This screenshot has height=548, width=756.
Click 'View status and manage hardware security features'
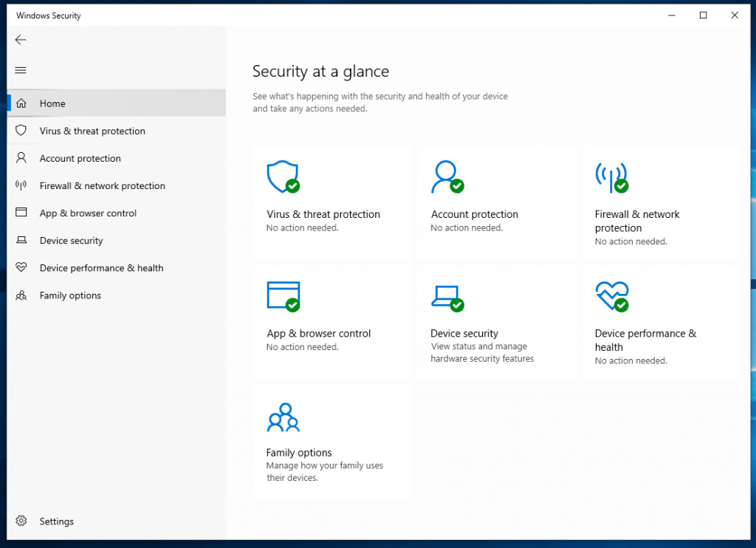[482, 352]
